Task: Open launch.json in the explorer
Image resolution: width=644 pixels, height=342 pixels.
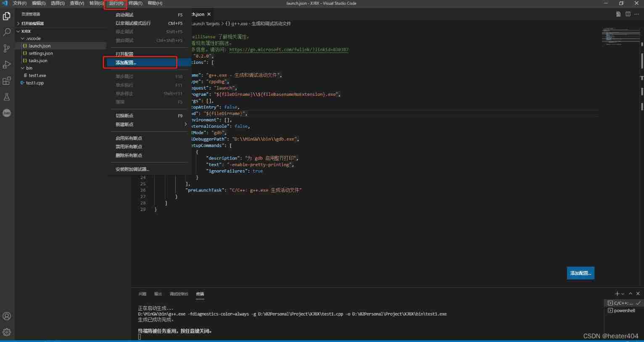Action: pyautogui.click(x=40, y=46)
